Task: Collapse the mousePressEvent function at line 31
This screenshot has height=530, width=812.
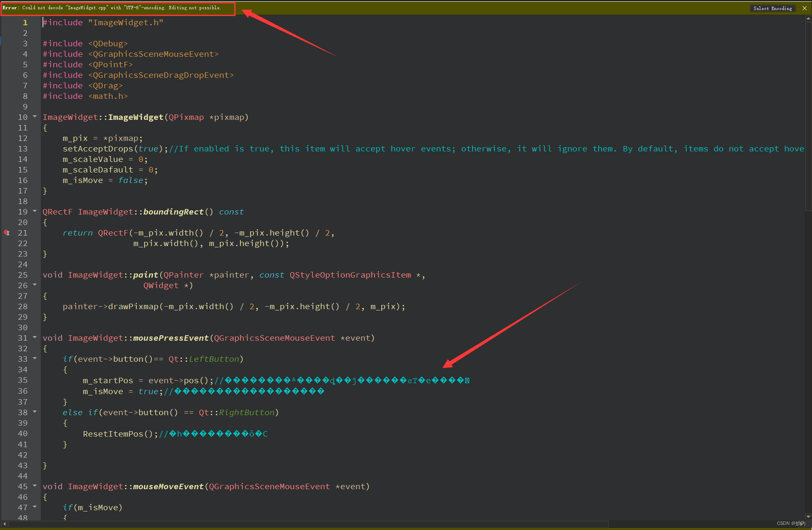Action: 34,338
